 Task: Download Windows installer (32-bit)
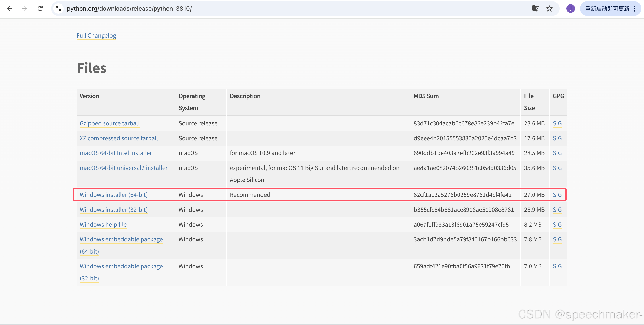coord(114,209)
